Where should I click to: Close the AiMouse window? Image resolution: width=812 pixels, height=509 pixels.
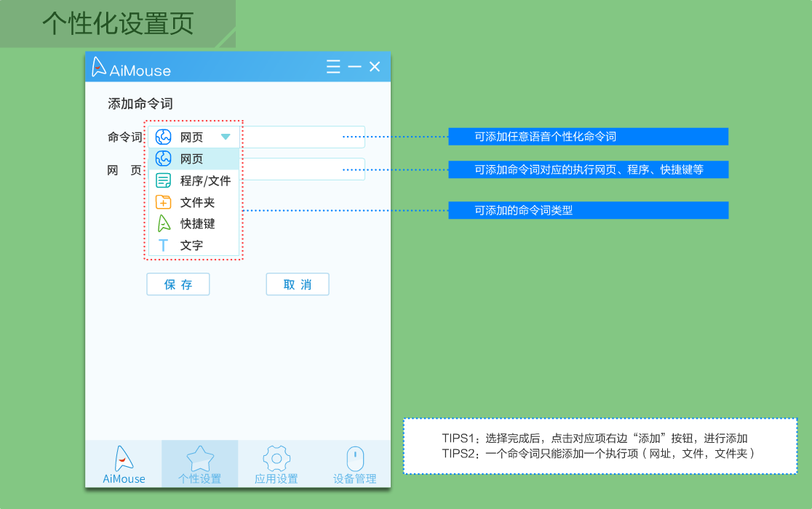(375, 67)
